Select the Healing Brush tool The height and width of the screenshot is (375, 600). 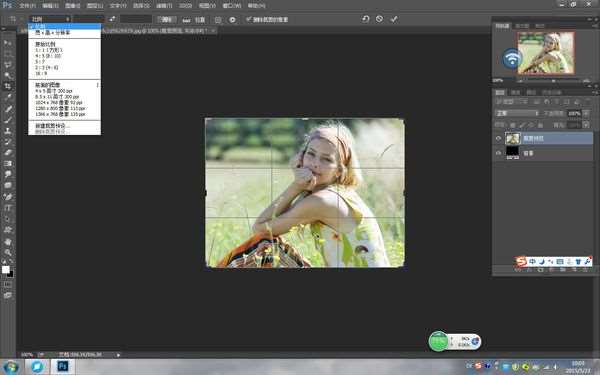click(x=8, y=109)
